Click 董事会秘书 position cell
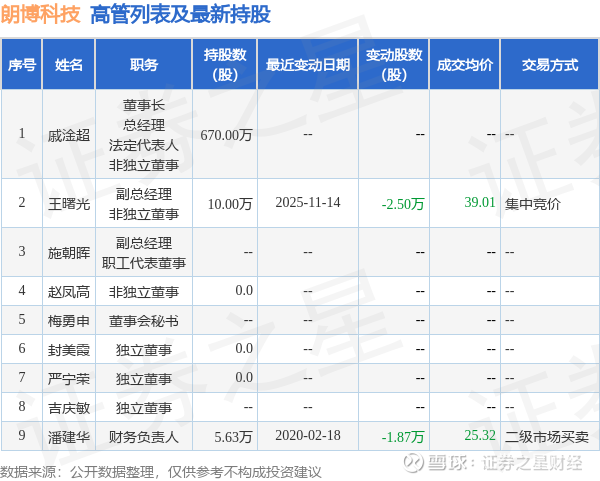 143,321
